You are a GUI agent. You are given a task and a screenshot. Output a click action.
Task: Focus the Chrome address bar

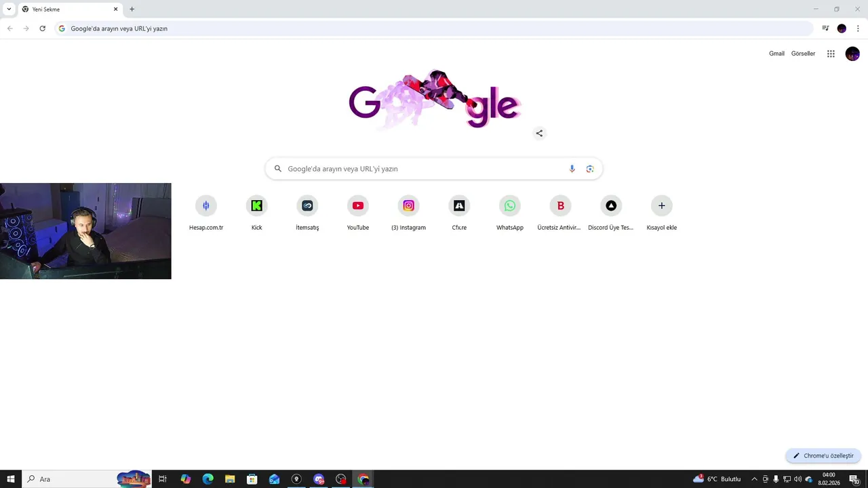[434, 28]
